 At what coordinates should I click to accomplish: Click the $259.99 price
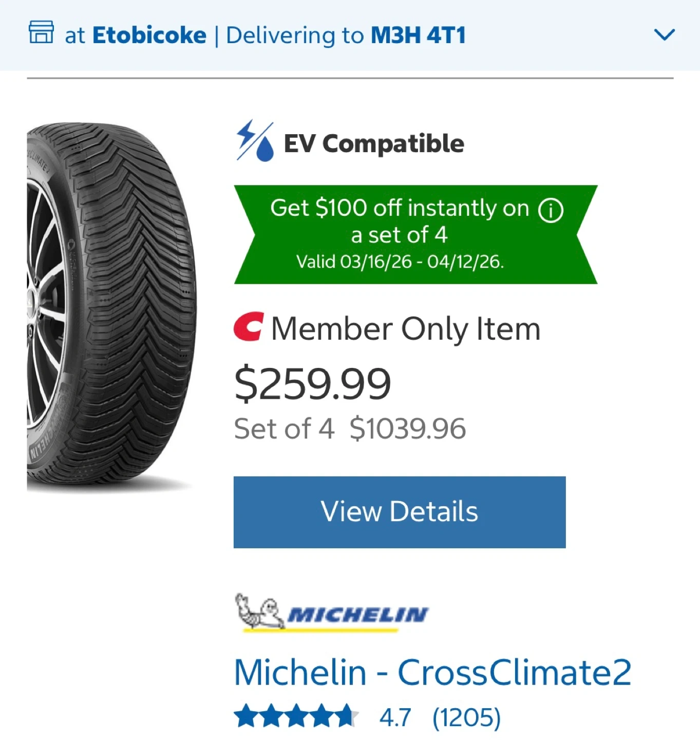(x=312, y=384)
